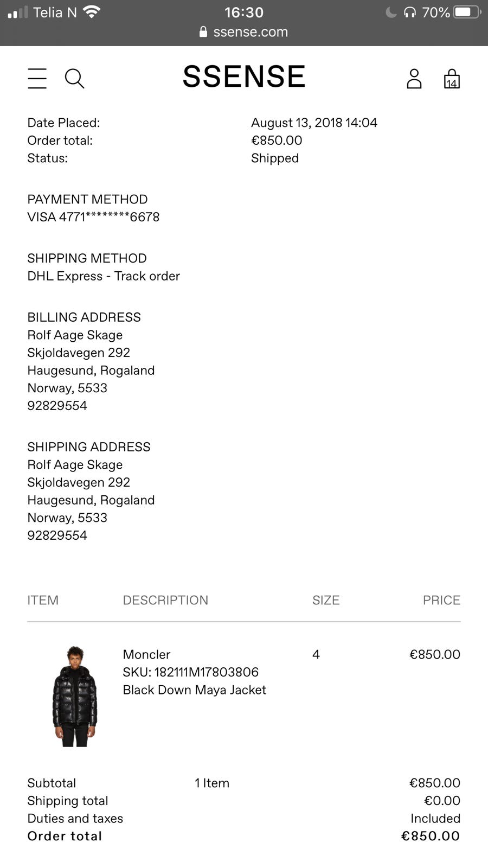Tap the VISA card number text
Image resolution: width=488 pixels, height=868 pixels.
pyautogui.click(x=93, y=217)
